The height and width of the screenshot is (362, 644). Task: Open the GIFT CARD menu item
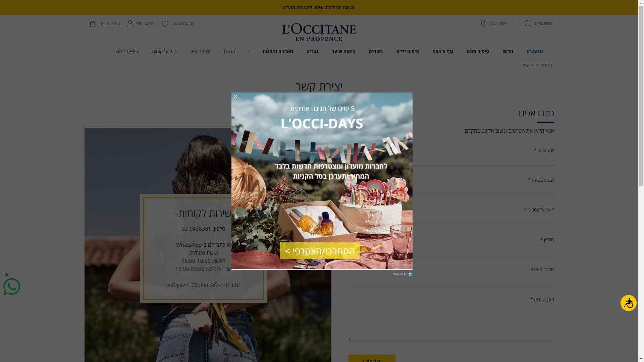[x=127, y=51]
